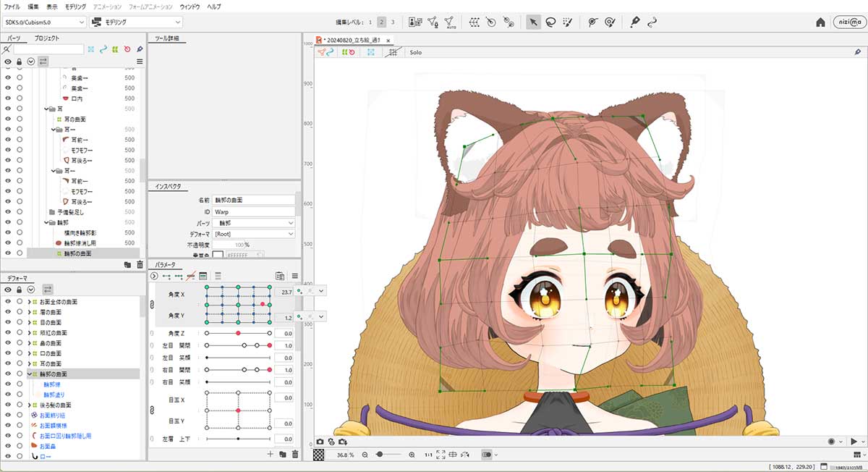Select お面口回り輪郭隠し用 in Deformer list
Image resolution: width=868 pixels, height=472 pixels.
point(66,437)
